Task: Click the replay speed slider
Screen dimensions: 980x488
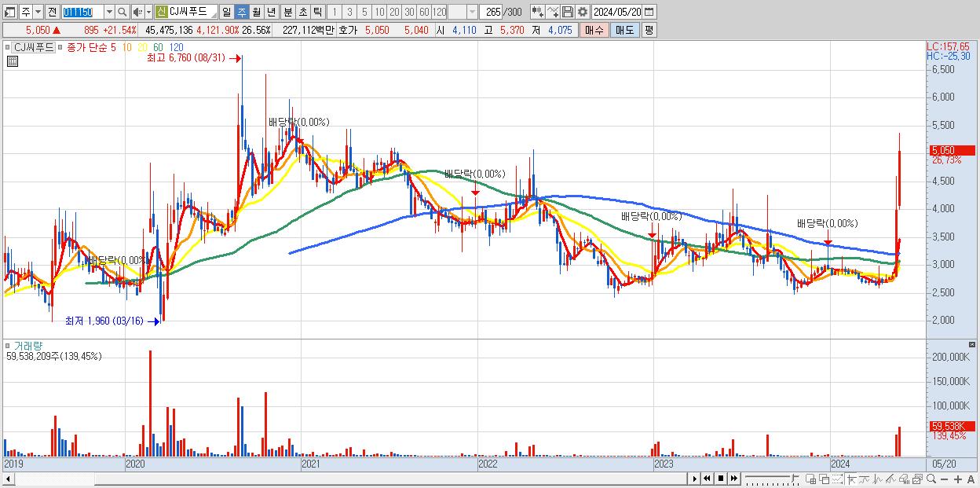Action: pyautogui.click(x=771, y=479)
